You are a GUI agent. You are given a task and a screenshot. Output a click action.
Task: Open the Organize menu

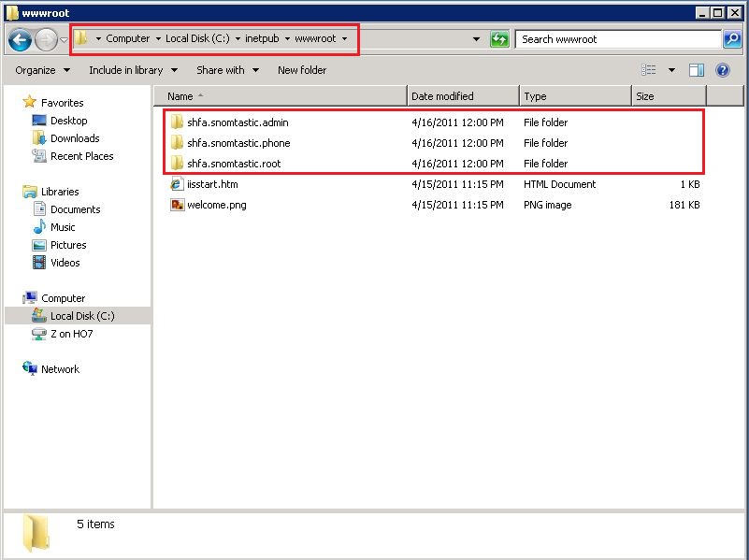click(x=37, y=69)
